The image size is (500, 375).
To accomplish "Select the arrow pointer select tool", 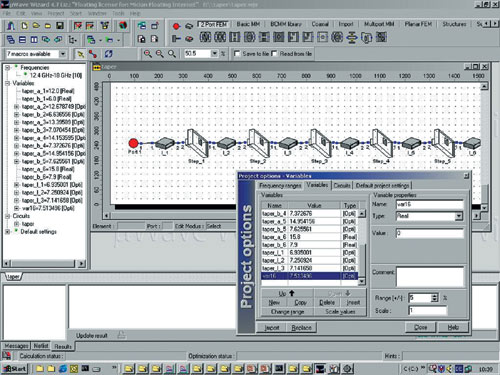I will pos(80,54).
